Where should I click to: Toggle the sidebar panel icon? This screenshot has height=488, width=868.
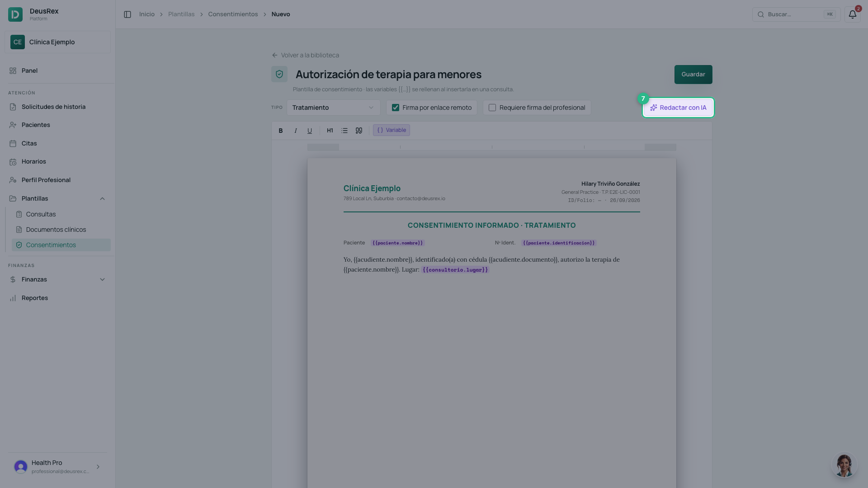point(127,14)
